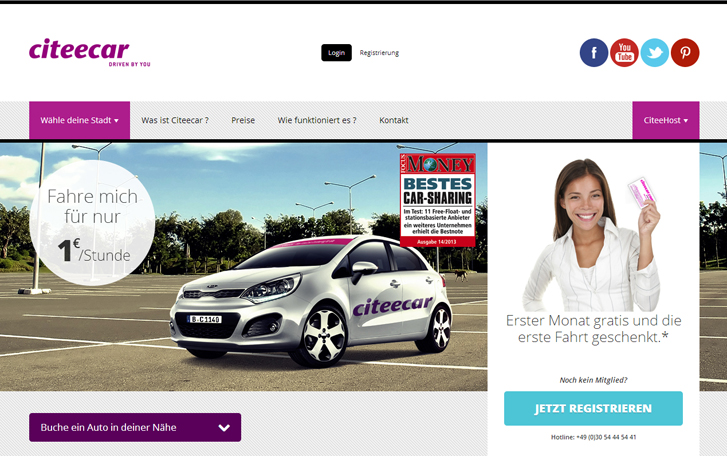Select Wie funktioniert es? in navigation
This screenshot has height=456, width=727.
317,120
